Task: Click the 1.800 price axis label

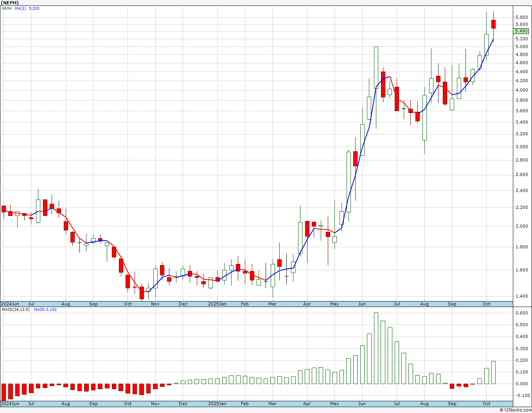Action: (x=521, y=247)
